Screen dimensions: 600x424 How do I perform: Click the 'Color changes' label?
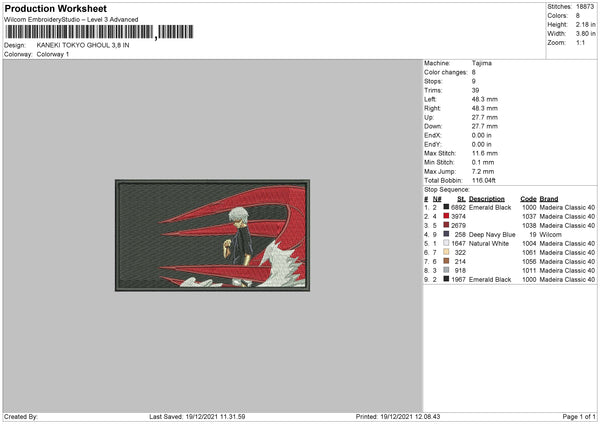(446, 72)
